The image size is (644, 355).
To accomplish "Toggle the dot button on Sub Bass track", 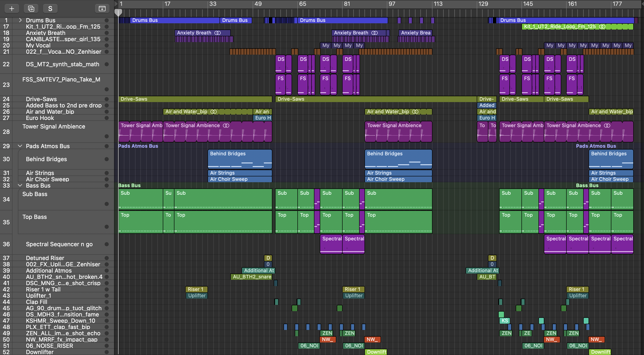I will click(106, 204).
